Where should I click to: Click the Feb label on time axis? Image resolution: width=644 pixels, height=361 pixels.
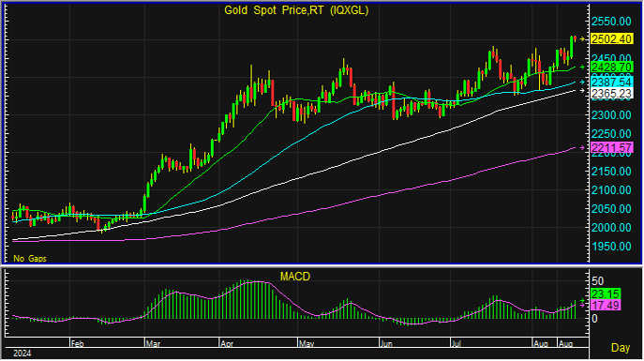[77, 344]
